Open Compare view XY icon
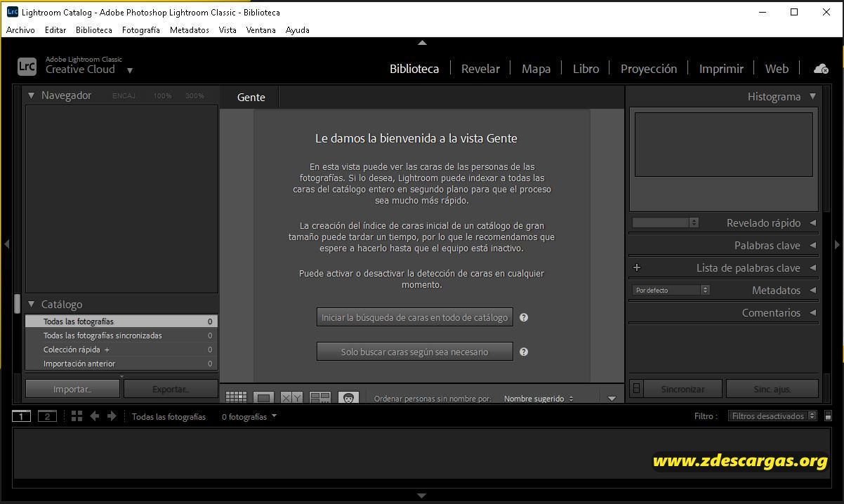Image resolution: width=844 pixels, height=504 pixels. 291,397
